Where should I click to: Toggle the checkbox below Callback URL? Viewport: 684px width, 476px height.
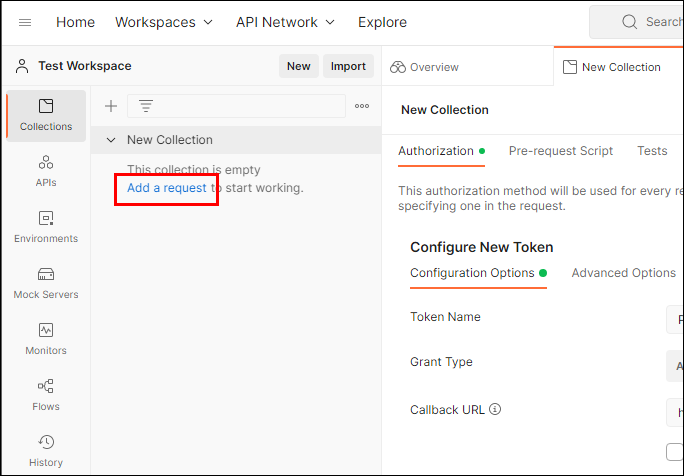coord(674,452)
